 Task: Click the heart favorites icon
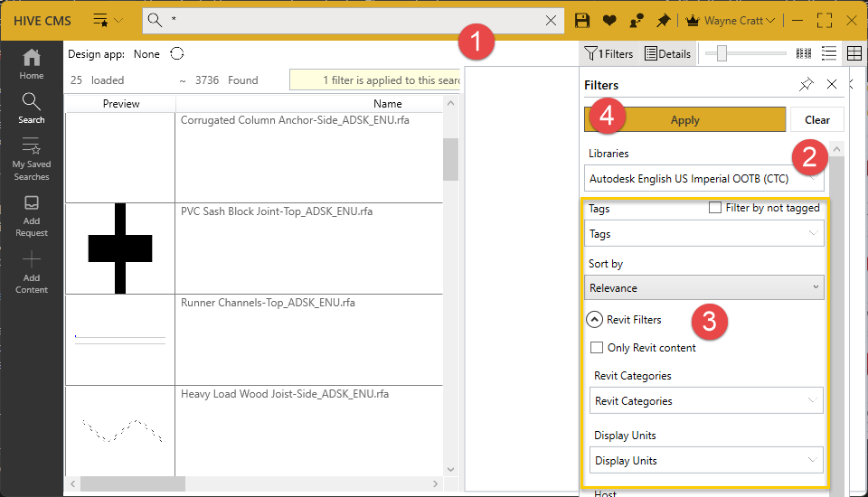click(x=609, y=21)
